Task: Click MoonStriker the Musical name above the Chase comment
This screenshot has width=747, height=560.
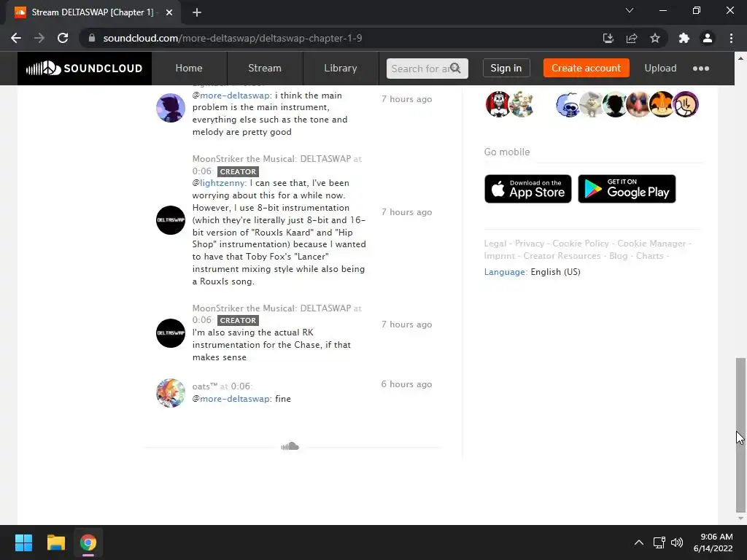Action: [271, 308]
